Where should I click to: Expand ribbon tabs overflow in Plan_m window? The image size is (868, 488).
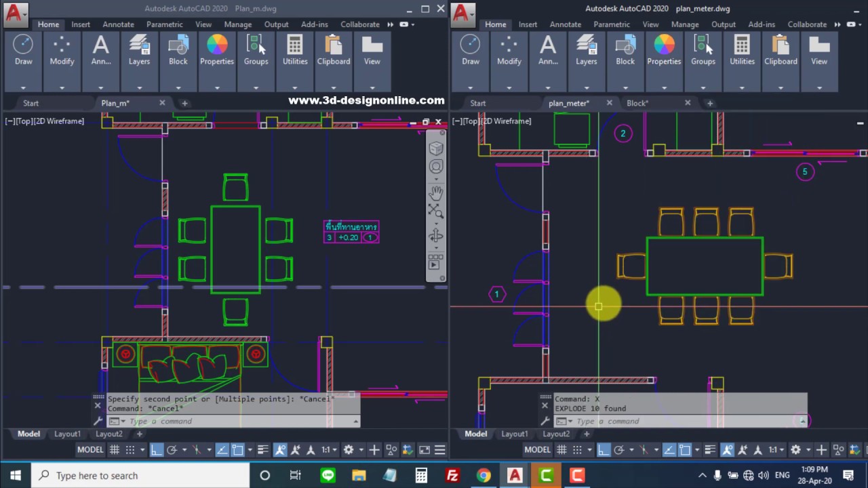tap(390, 24)
